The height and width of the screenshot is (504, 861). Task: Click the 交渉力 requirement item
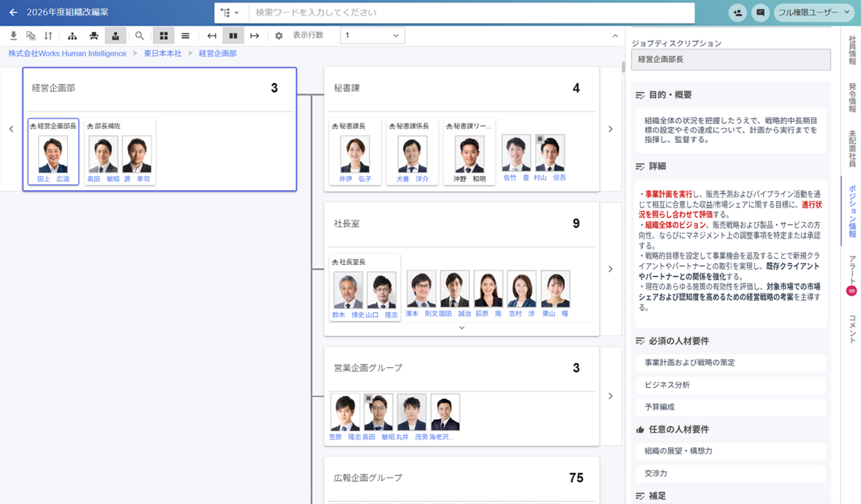(x=731, y=473)
